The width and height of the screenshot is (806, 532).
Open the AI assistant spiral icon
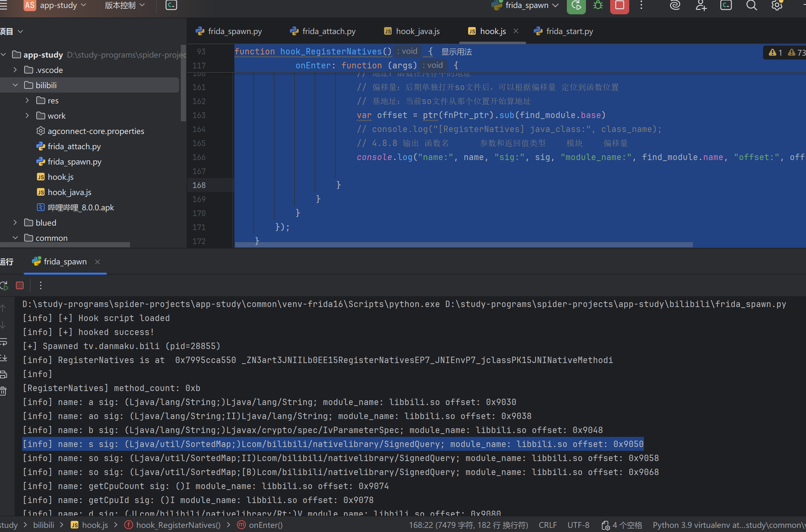[675, 5]
